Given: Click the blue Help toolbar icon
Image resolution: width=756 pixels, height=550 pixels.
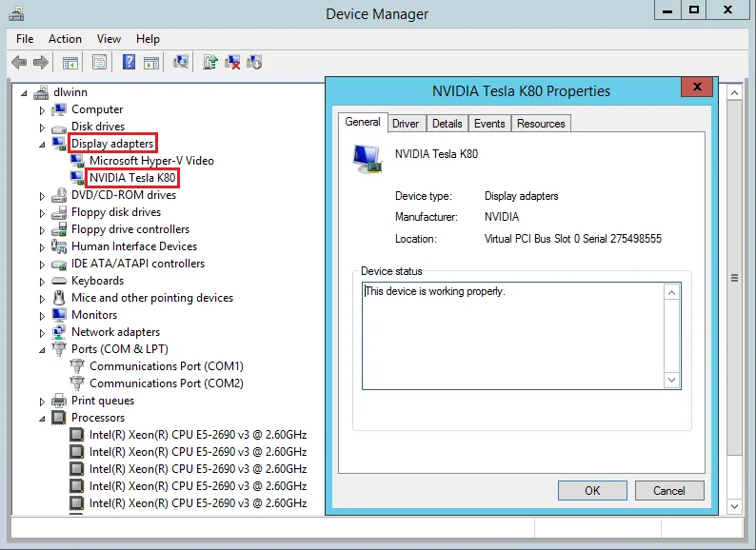Looking at the screenshot, I should tap(128, 63).
